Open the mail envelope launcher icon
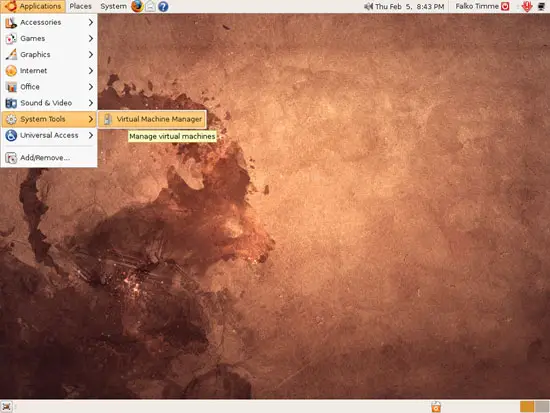This screenshot has width=550, height=413. [150, 6]
